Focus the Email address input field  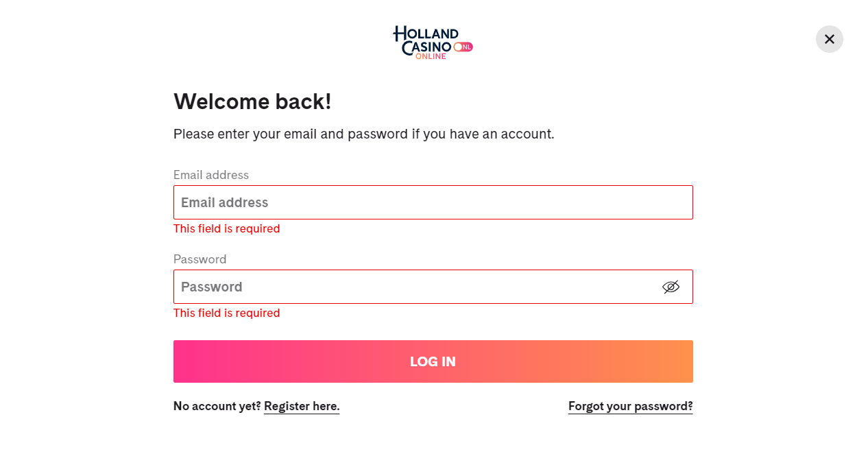coord(433,202)
